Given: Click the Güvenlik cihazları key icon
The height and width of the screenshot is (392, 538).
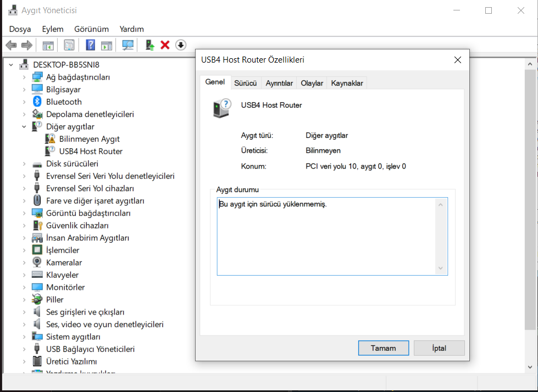Looking at the screenshot, I should coord(37,226).
